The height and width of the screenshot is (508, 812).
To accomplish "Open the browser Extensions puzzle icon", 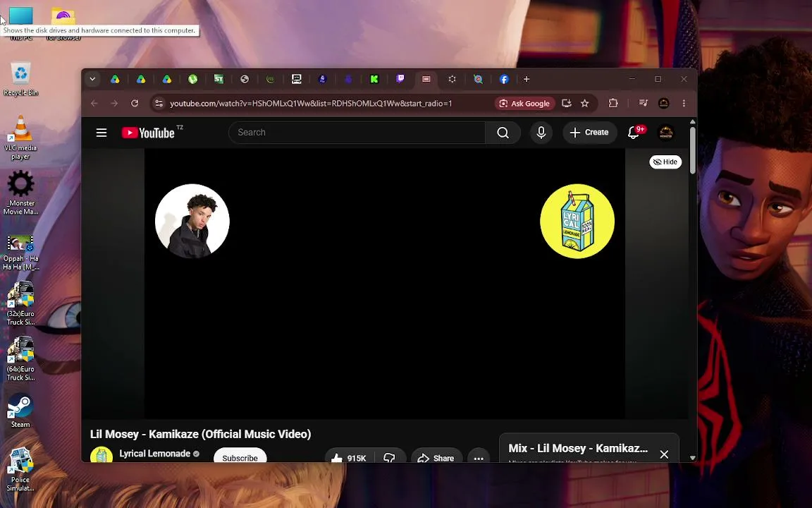I will click(x=613, y=103).
